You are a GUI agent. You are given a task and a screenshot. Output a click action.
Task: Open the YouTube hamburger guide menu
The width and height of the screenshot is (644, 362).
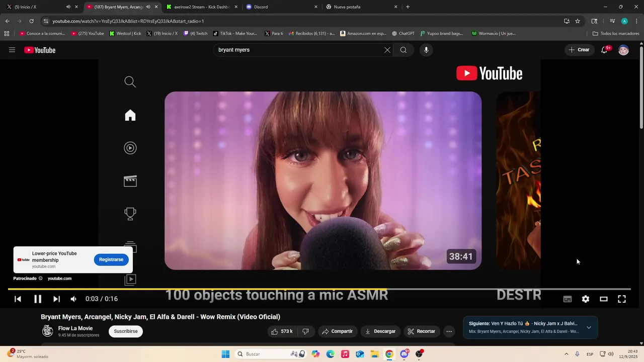(12, 50)
